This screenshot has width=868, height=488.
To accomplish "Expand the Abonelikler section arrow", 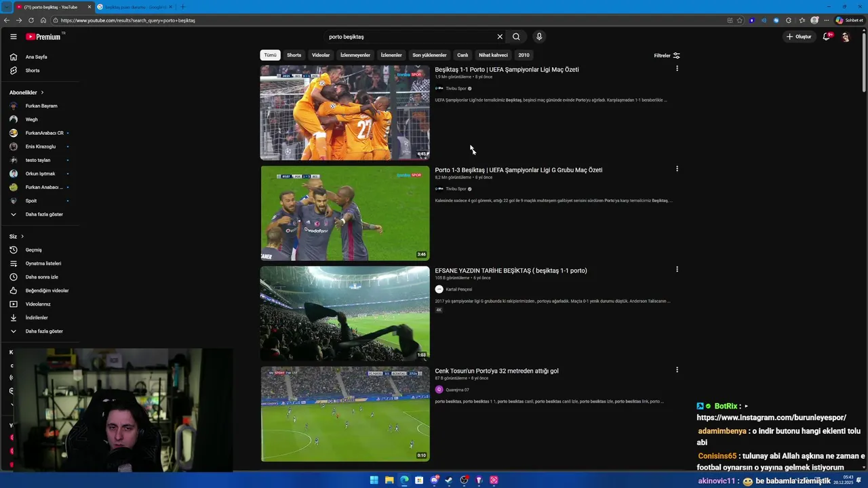I will pyautogui.click(x=42, y=92).
